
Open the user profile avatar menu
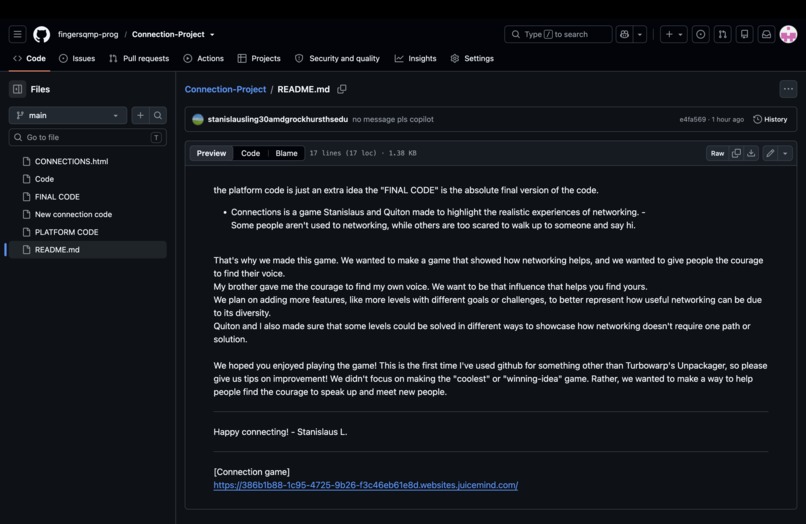pos(789,34)
